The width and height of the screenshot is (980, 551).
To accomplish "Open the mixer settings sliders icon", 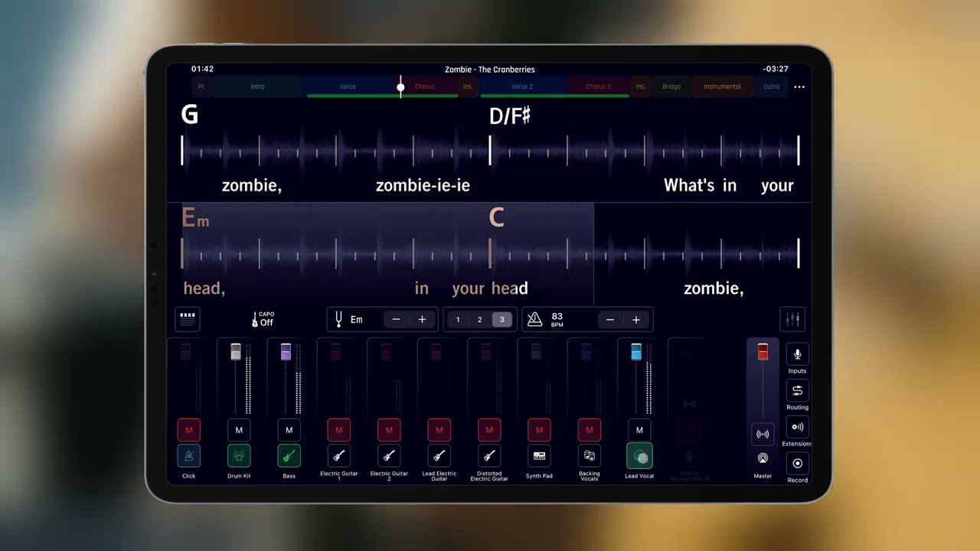I will [792, 319].
